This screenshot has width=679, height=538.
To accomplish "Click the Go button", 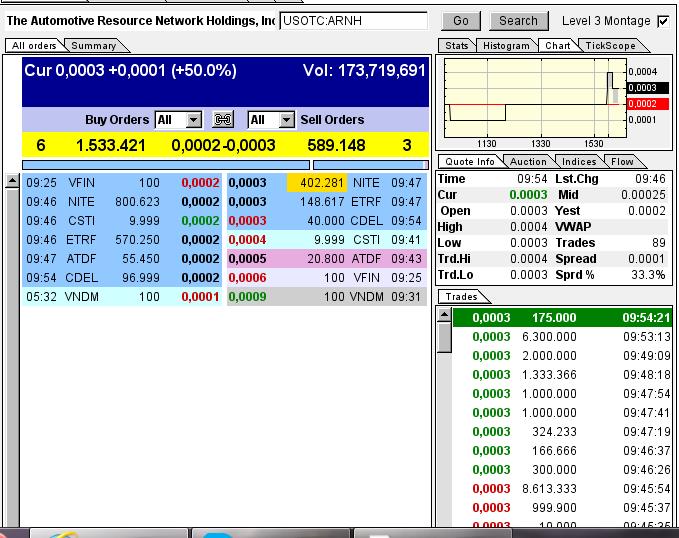I will coord(461,21).
